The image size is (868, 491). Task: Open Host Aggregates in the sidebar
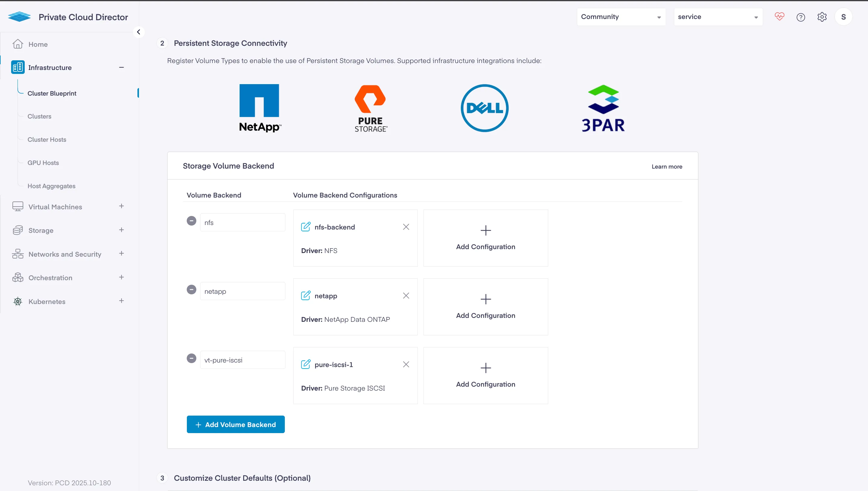[x=51, y=186]
